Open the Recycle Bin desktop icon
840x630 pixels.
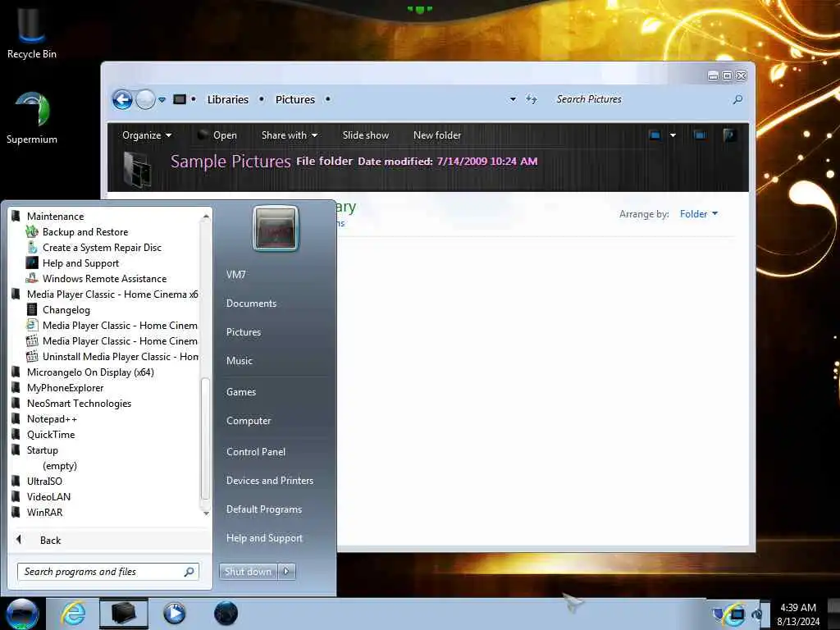click(32, 33)
